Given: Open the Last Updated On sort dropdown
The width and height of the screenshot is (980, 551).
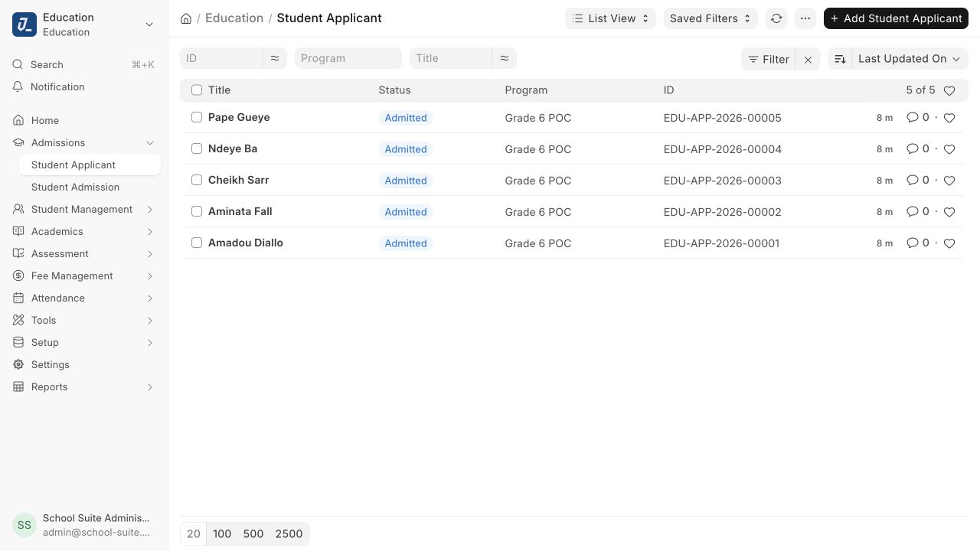Looking at the screenshot, I should coord(910,59).
